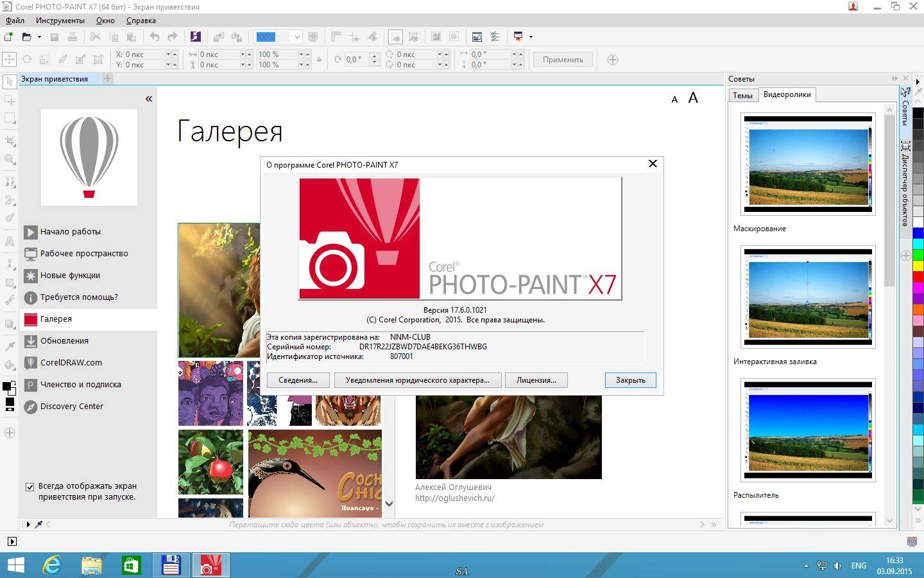The image size is (924, 578).
Task: Create a new document from the toolbar
Action: (9, 37)
